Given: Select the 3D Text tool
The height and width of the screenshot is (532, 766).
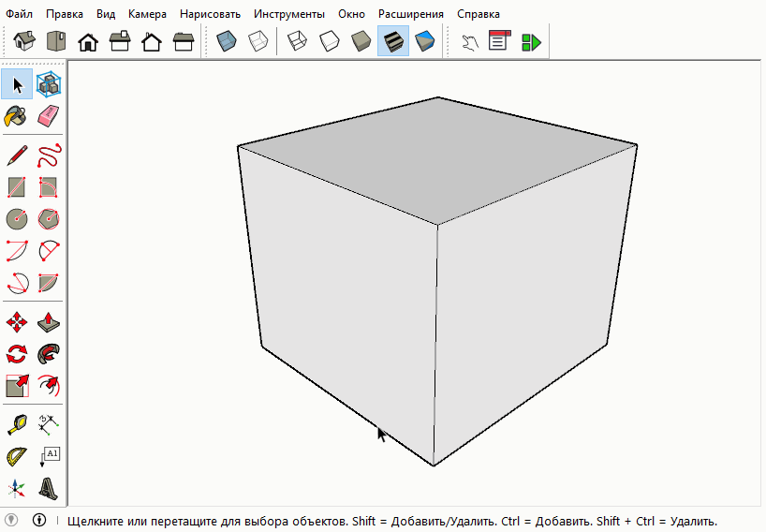Looking at the screenshot, I should 49,489.
